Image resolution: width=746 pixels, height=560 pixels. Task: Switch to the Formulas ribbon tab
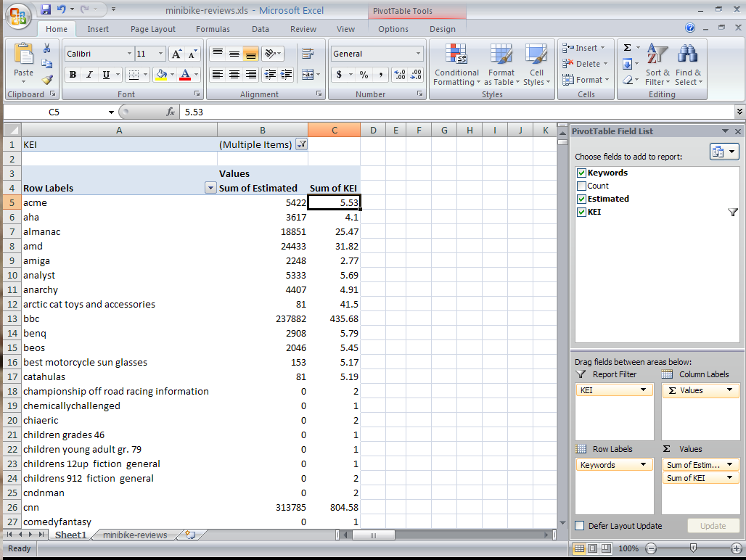(213, 29)
